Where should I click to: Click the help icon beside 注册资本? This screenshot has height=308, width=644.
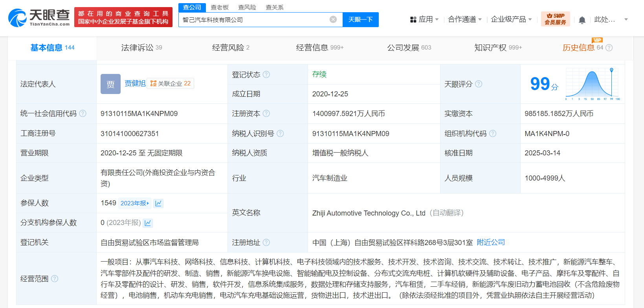(266, 114)
